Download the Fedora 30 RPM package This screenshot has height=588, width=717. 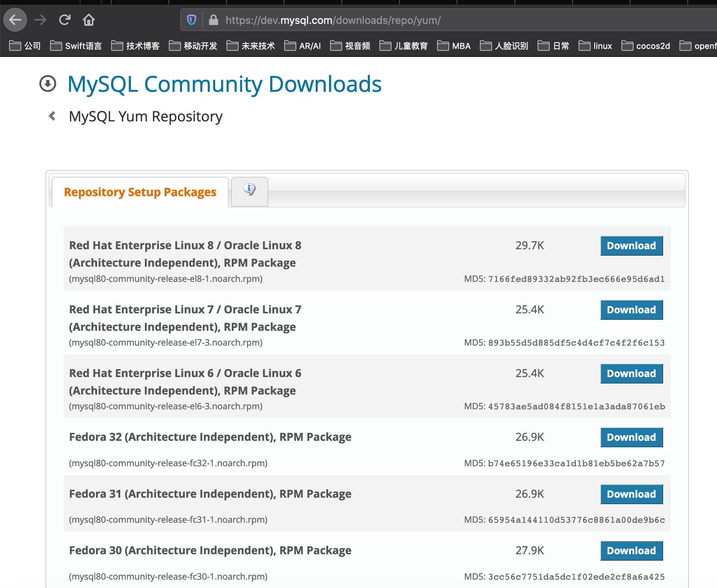click(x=631, y=551)
